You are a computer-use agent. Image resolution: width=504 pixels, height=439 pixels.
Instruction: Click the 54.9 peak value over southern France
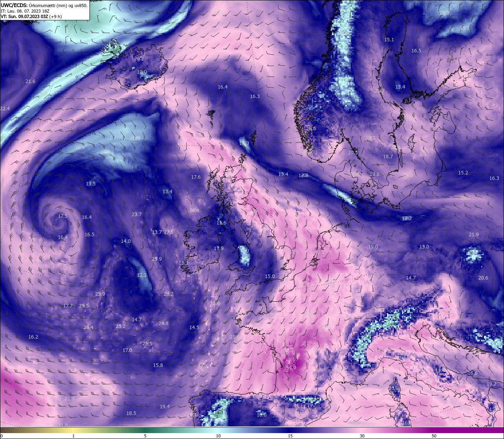coord(291,367)
